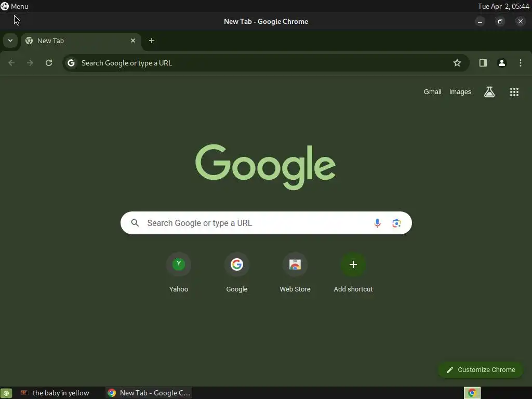
Task: Click Customize Chrome button
Action: (481, 370)
